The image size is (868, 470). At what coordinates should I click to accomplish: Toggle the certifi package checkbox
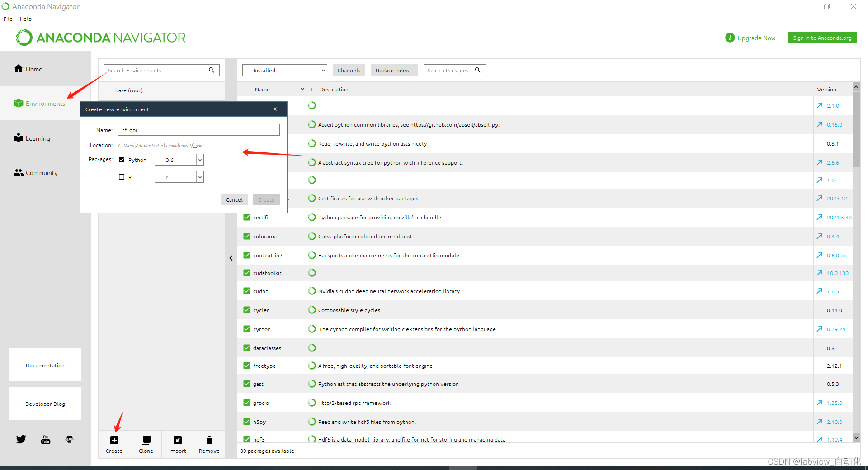click(247, 217)
